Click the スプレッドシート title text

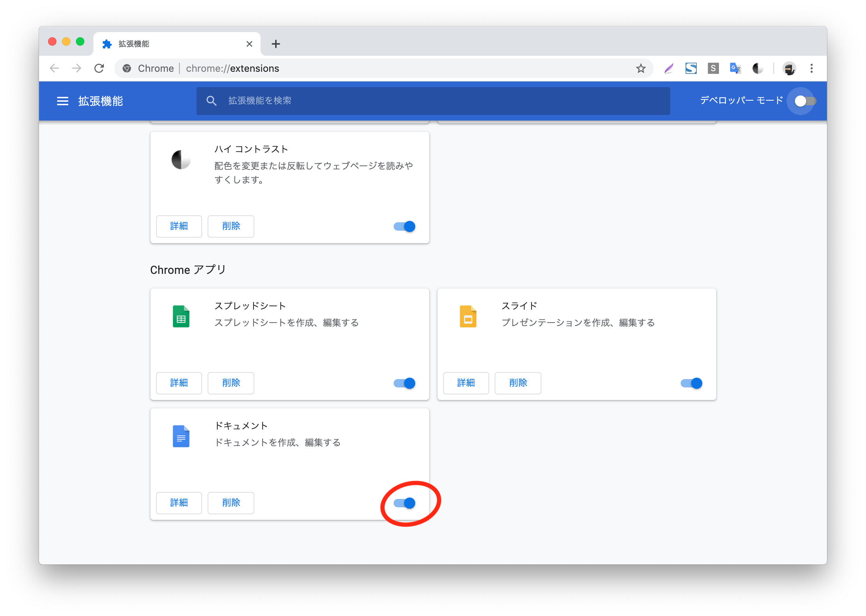[250, 306]
